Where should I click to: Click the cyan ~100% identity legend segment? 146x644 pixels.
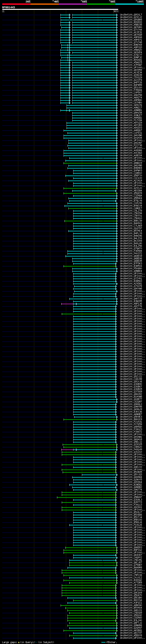(130, 4)
